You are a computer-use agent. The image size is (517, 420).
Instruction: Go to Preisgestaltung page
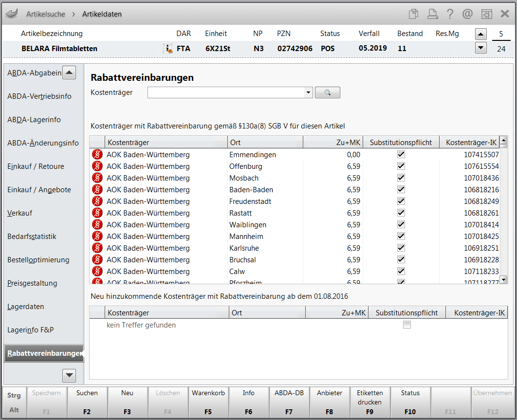point(32,284)
